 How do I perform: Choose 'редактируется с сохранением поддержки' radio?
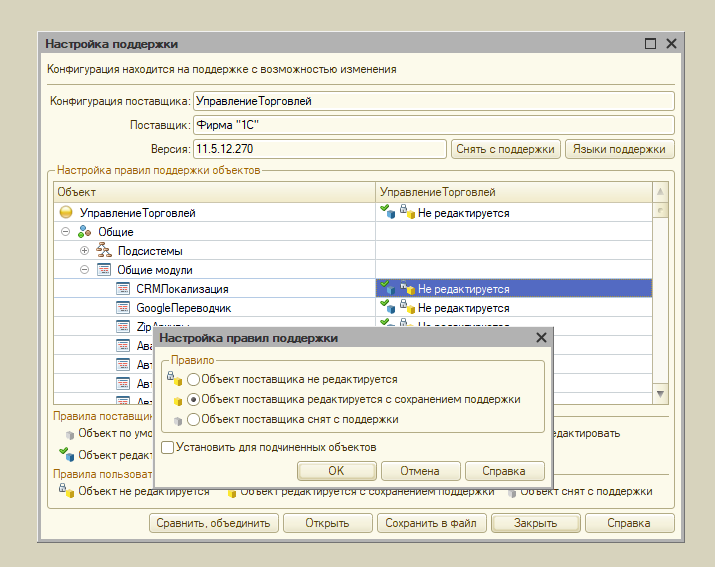tap(194, 399)
